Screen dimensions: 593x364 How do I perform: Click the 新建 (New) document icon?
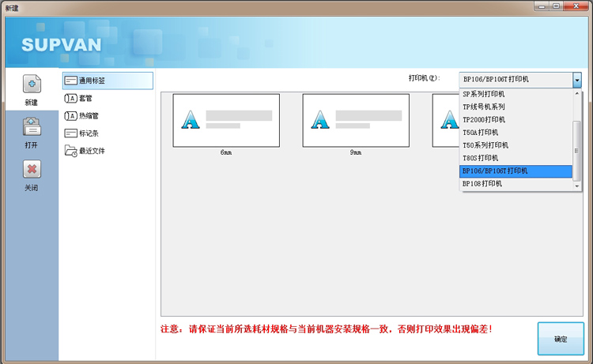point(31,85)
